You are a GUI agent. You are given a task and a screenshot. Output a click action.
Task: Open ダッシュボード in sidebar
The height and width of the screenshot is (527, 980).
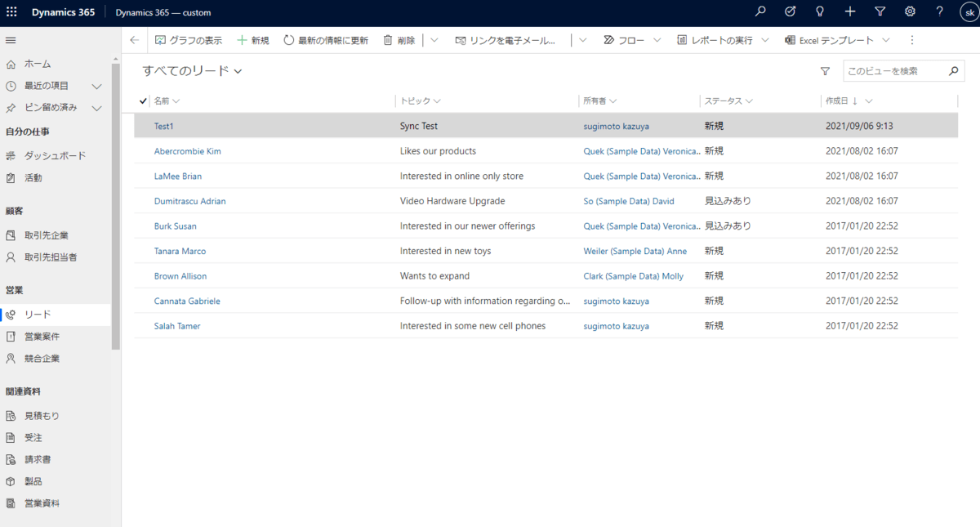point(56,155)
